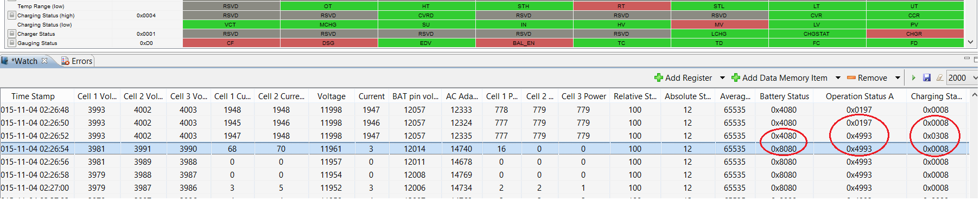Select the row timestamped 02:26:56
This screenshot has width=980, height=201.
pyautogui.click(x=484, y=162)
